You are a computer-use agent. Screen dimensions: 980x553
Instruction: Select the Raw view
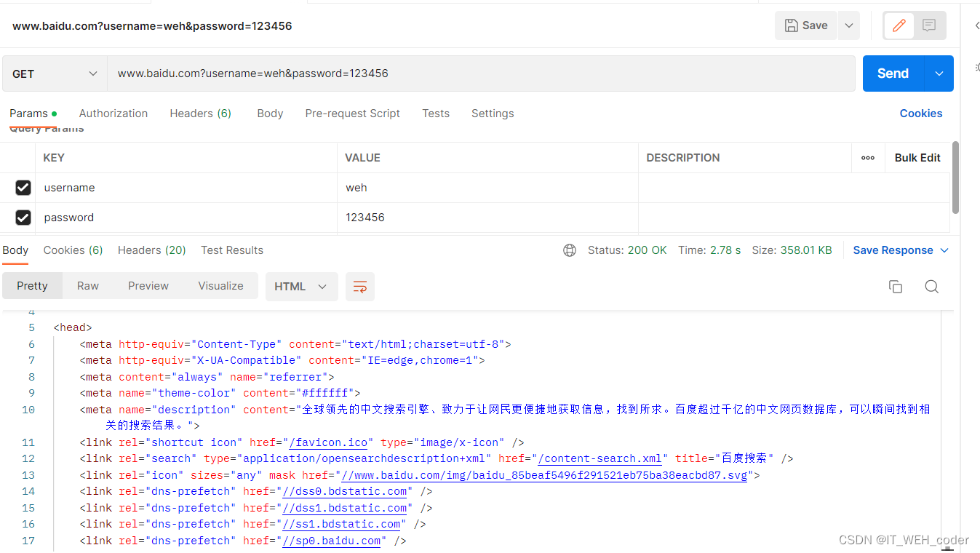(88, 286)
